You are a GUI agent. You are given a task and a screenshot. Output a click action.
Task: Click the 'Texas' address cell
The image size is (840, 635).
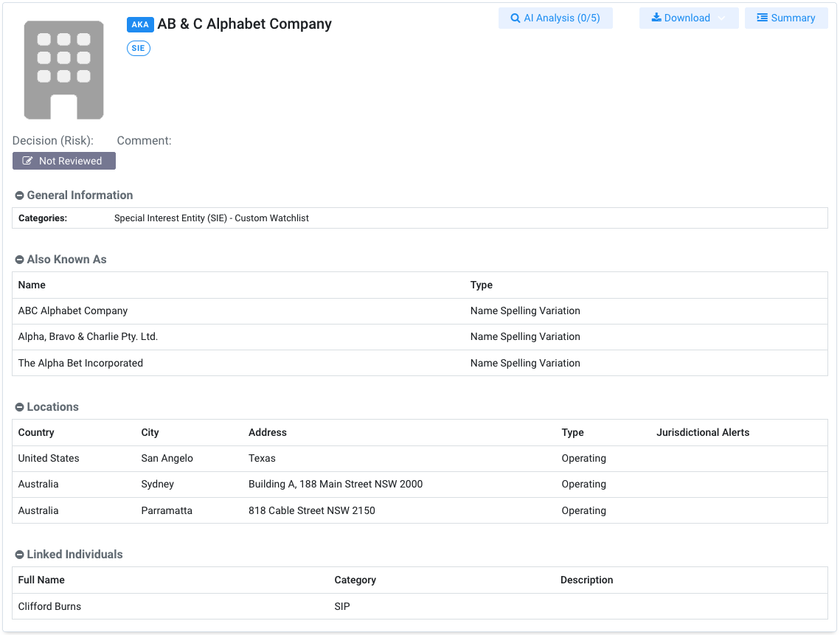point(262,459)
